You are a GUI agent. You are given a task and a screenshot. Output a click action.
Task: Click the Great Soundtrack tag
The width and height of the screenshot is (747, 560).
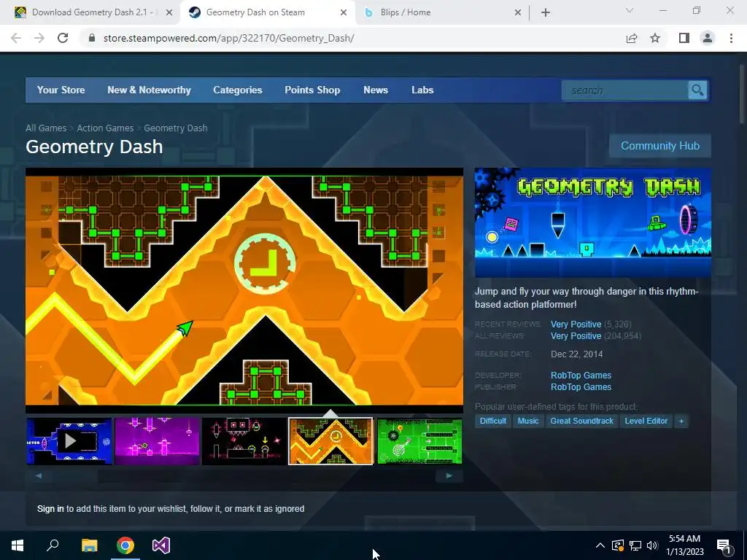(581, 421)
